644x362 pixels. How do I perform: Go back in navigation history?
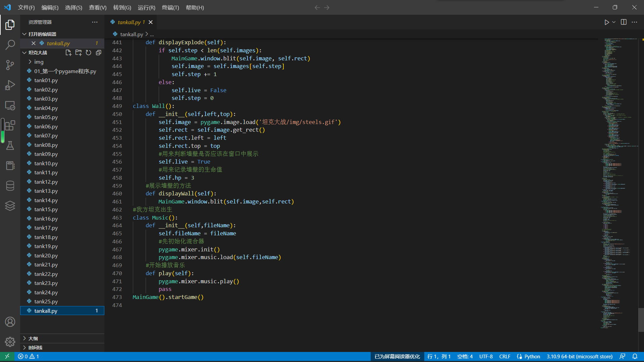point(317,7)
